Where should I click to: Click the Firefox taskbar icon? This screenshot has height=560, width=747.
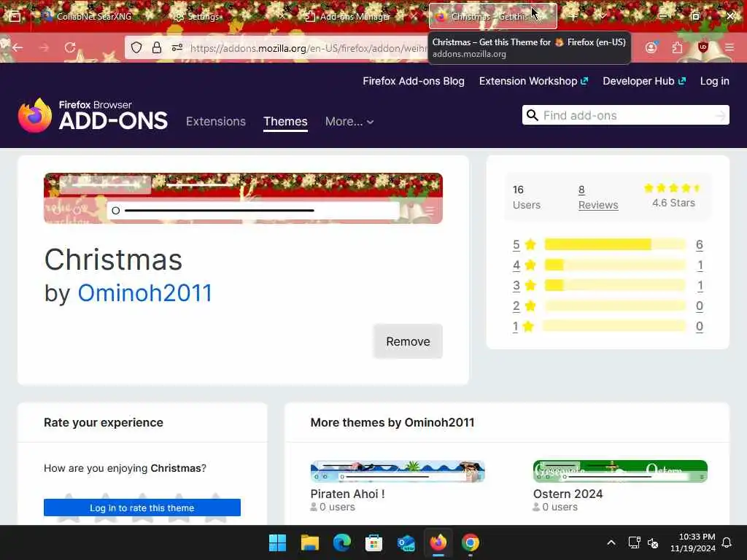pos(438,542)
